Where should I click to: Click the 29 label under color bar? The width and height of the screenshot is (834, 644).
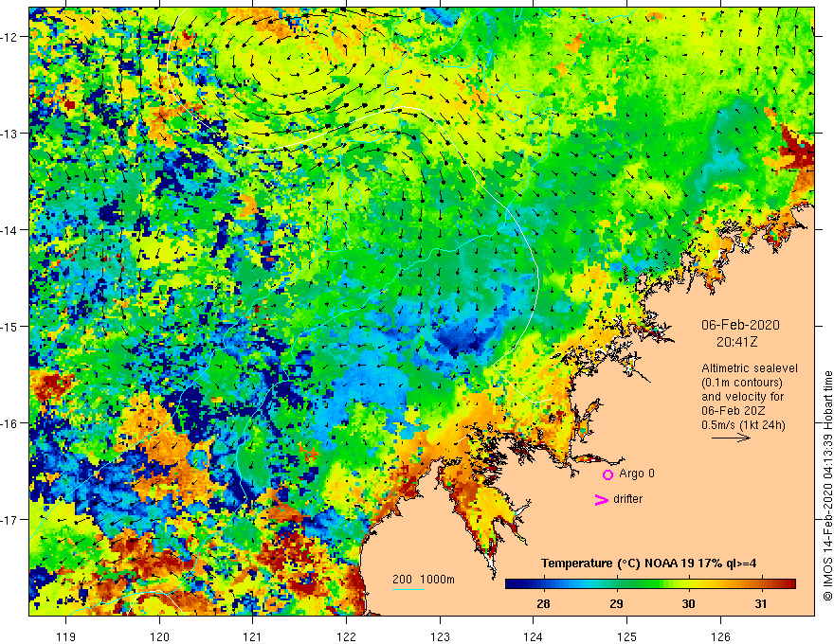[616, 603]
